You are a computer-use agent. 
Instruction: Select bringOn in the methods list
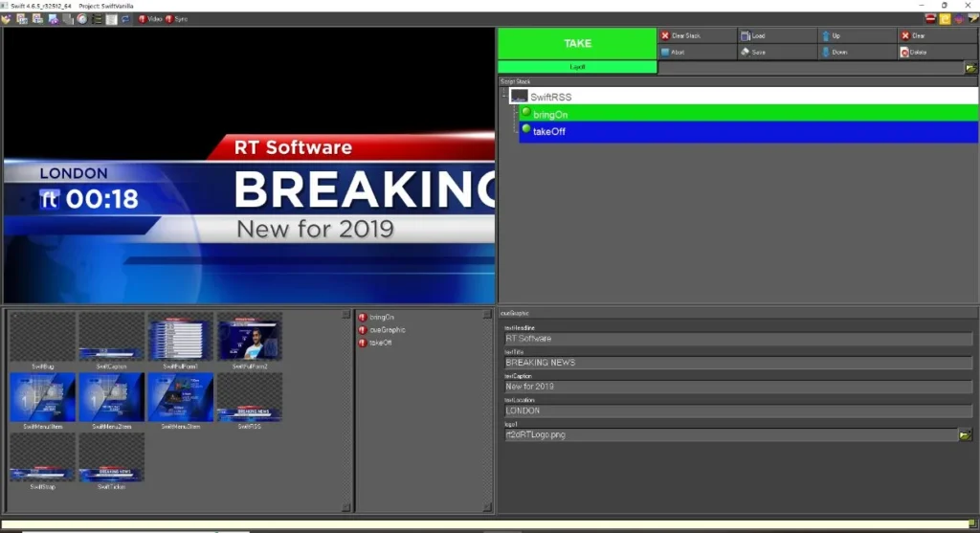point(381,318)
